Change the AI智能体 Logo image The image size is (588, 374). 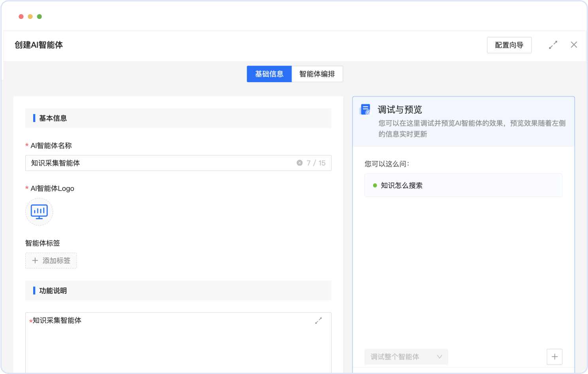(x=39, y=212)
